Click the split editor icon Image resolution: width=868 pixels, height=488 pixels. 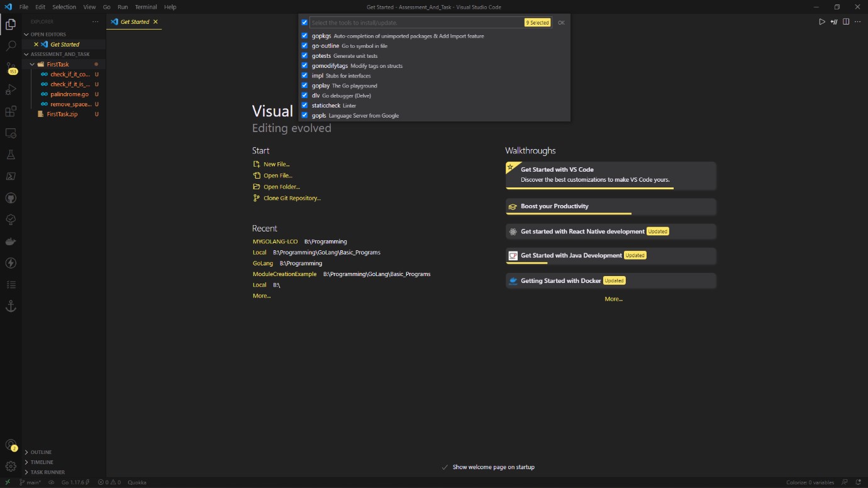pyautogui.click(x=846, y=22)
